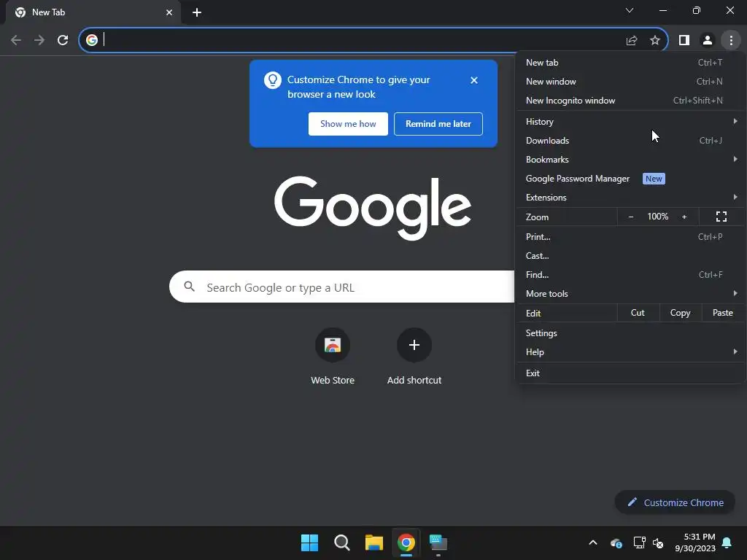Open the clock showing 5:31 PM
747x560 pixels.
[x=695, y=542]
